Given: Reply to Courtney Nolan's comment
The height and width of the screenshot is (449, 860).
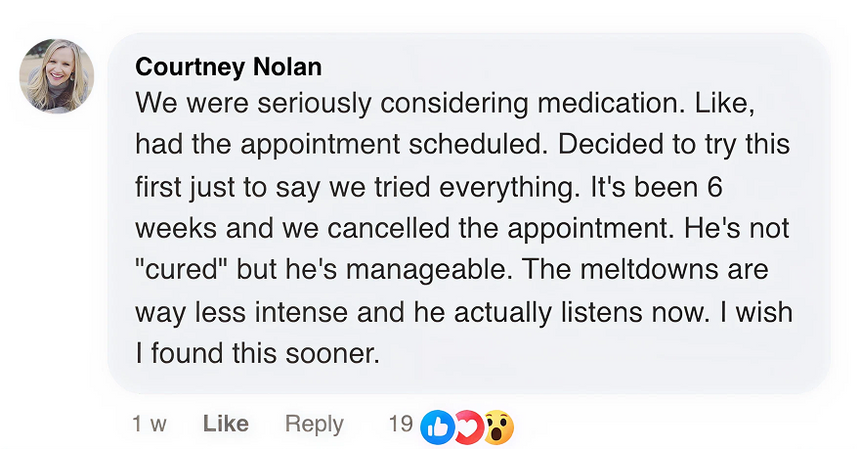Looking at the screenshot, I should (x=314, y=424).
